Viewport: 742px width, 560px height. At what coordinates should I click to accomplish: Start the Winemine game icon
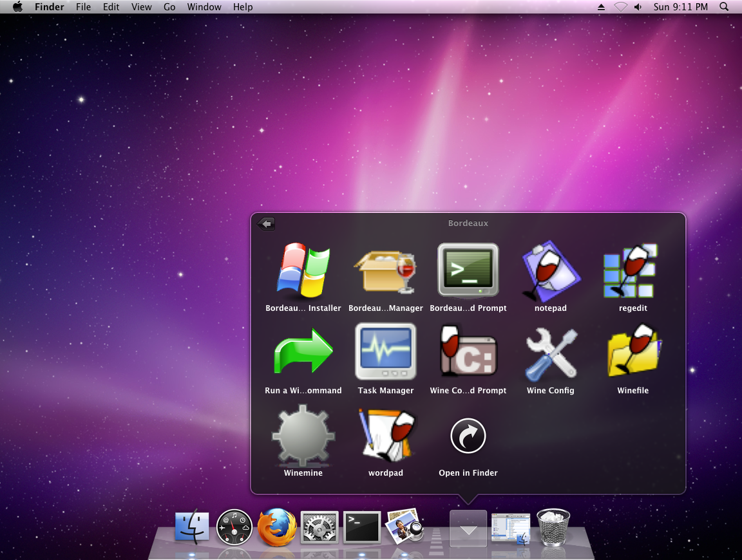click(303, 435)
